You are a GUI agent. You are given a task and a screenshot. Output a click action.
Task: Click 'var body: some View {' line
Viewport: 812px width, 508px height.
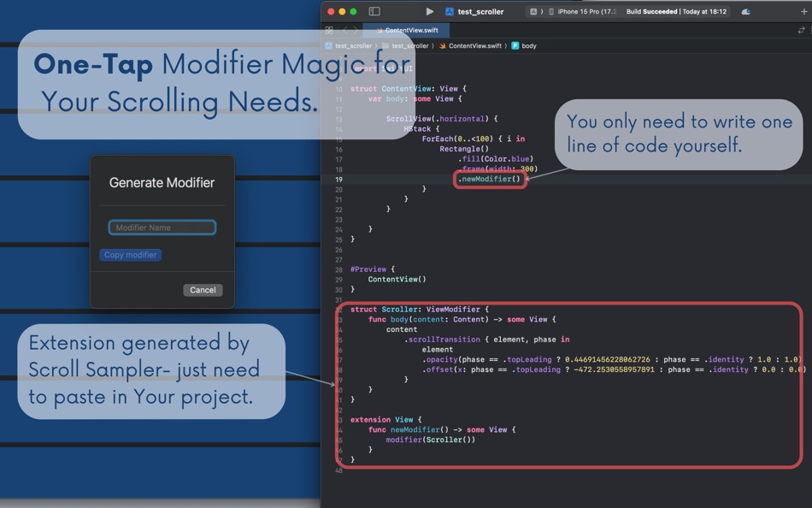click(x=415, y=98)
